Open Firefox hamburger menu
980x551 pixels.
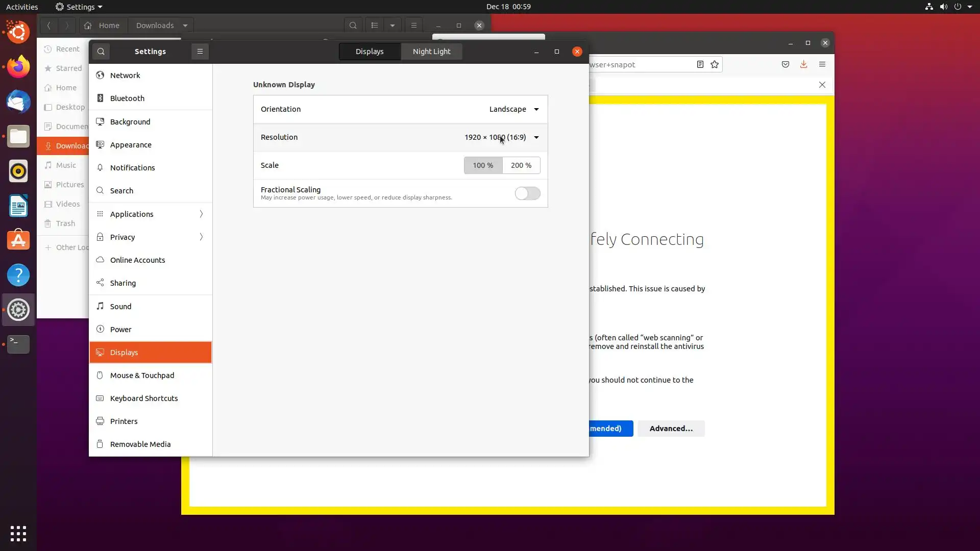coord(822,64)
